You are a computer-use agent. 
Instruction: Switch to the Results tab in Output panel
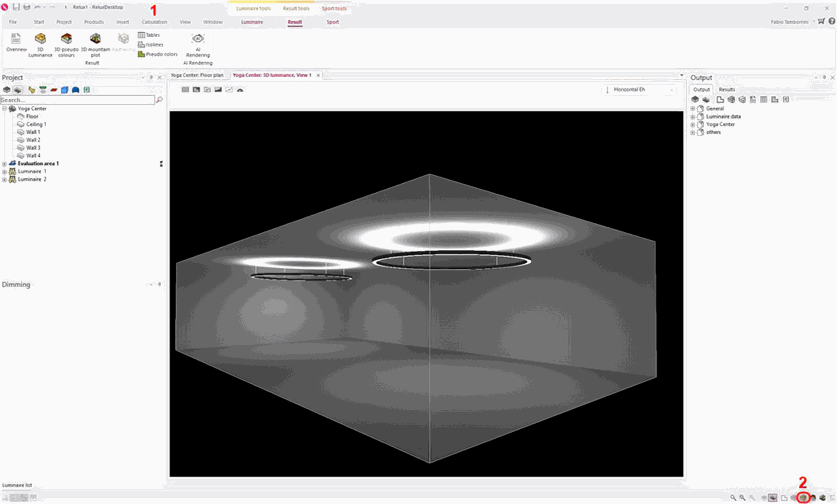point(727,89)
